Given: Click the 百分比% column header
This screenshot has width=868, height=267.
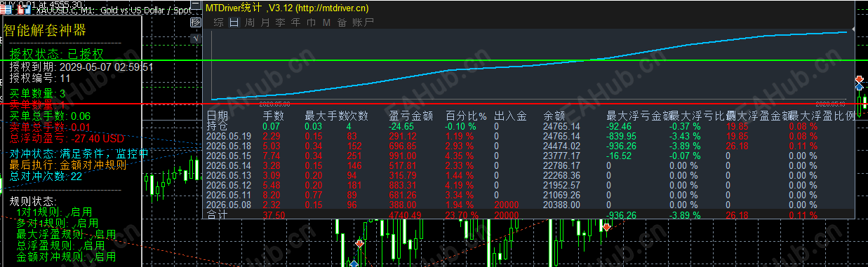Looking at the screenshot, I should (x=467, y=116).
